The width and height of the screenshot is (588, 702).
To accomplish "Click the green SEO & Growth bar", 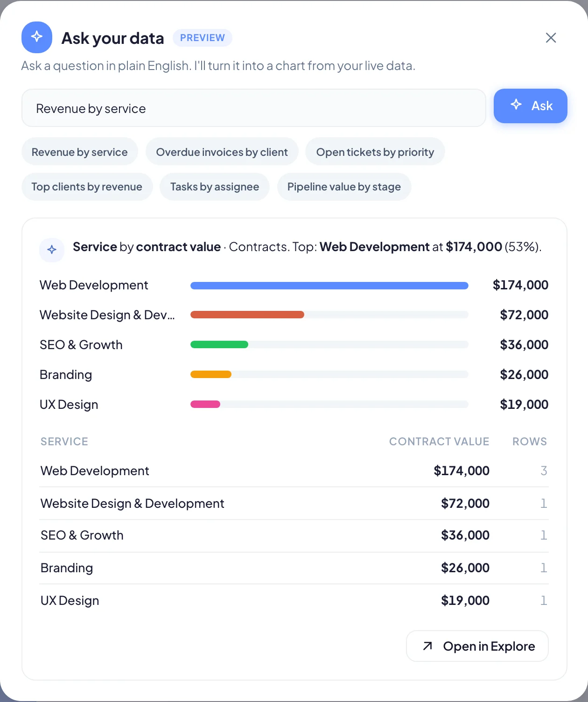I will coord(219,344).
